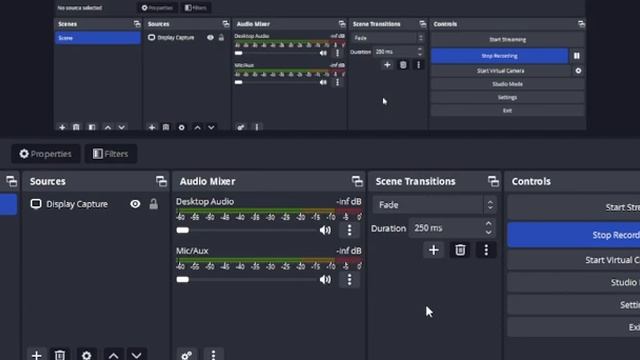The height and width of the screenshot is (360, 640).
Task: Open Properties for the selected source
Action: point(46,154)
